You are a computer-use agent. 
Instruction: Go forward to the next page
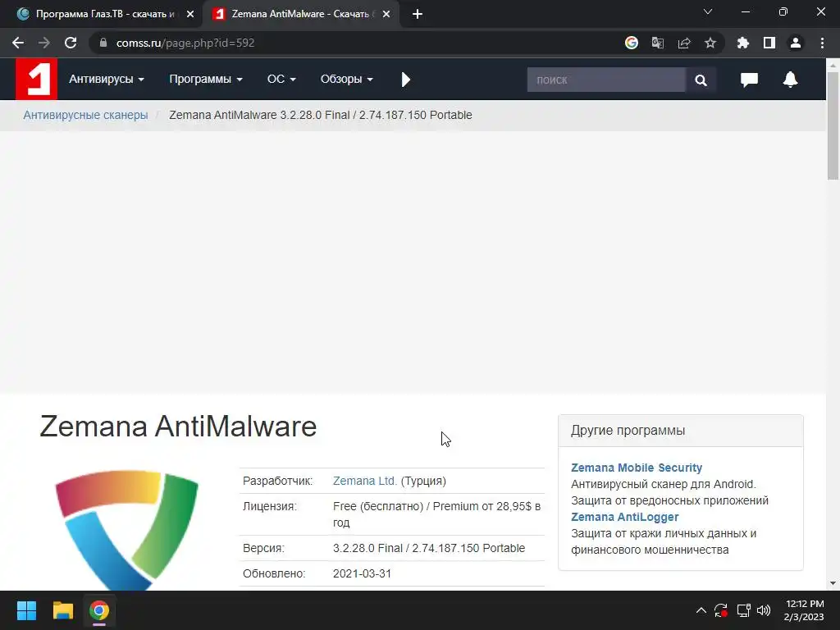click(x=44, y=43)
